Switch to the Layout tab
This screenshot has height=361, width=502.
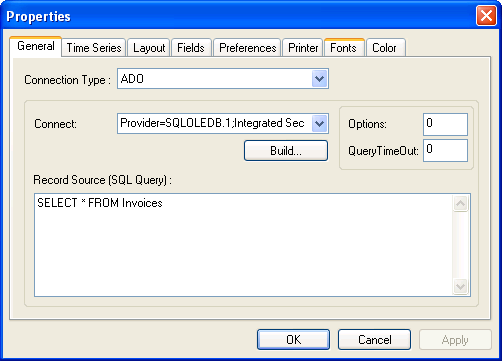[149, 48]
